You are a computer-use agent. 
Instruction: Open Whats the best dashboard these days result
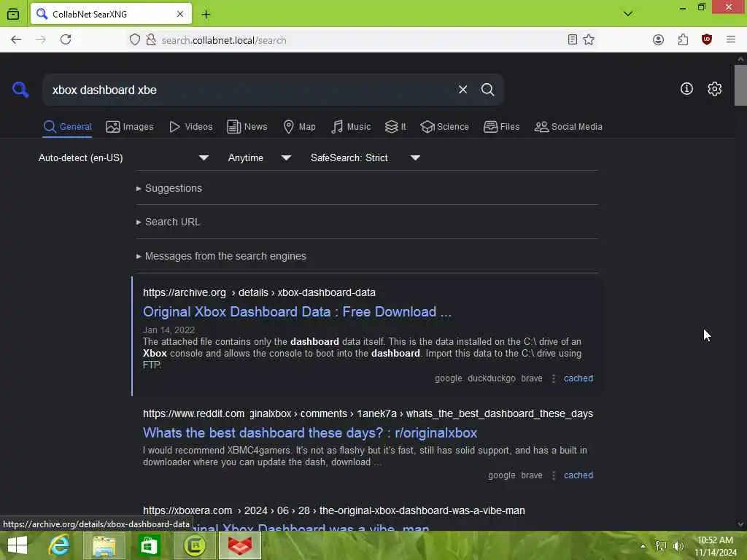[x=310, y=433]
